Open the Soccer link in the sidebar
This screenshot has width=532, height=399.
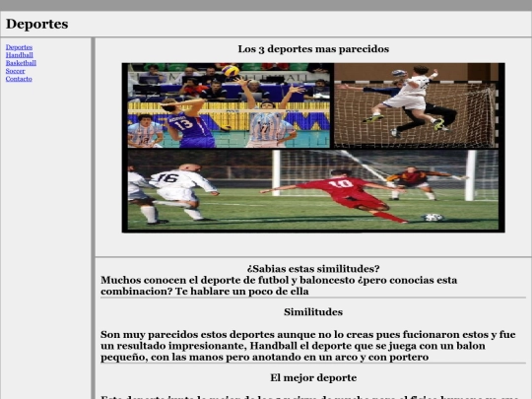15,71
